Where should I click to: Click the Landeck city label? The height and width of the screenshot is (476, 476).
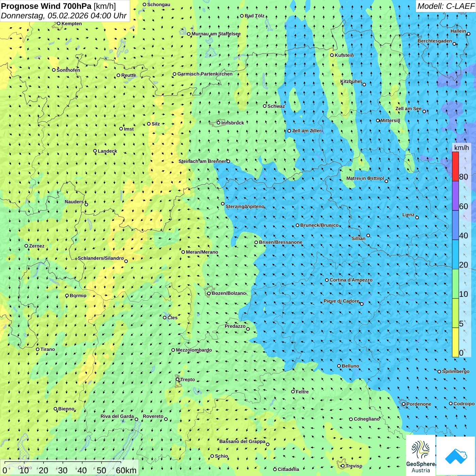(x=107, y=151)
